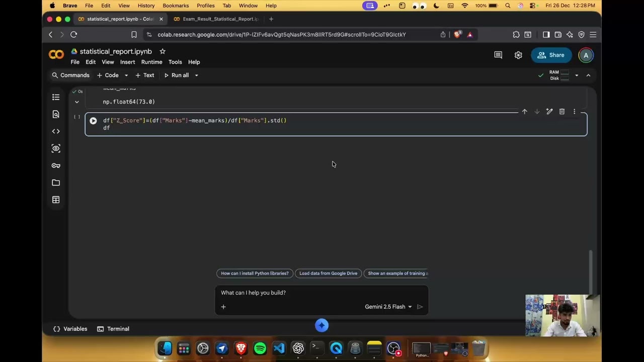The width and height of the screenshot is (644, 362).
Task: Click the Gemini 'What can I help you build?' field
Action: [321, 293]
